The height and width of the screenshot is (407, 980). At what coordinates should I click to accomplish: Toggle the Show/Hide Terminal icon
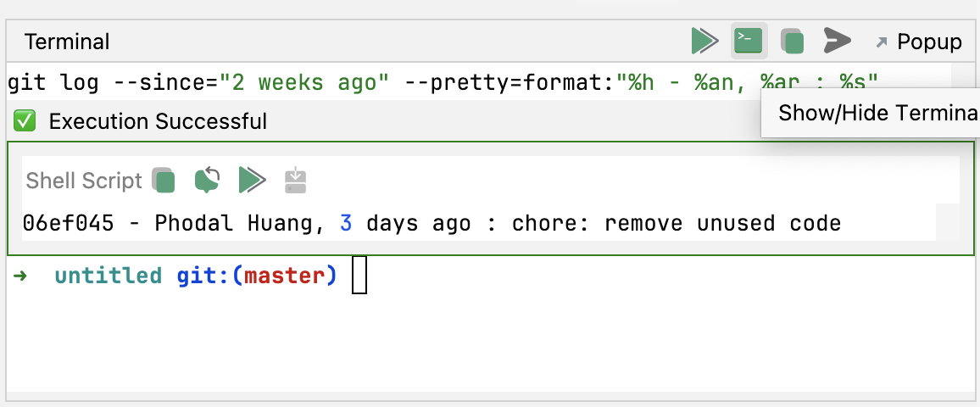tap(749, 40)
